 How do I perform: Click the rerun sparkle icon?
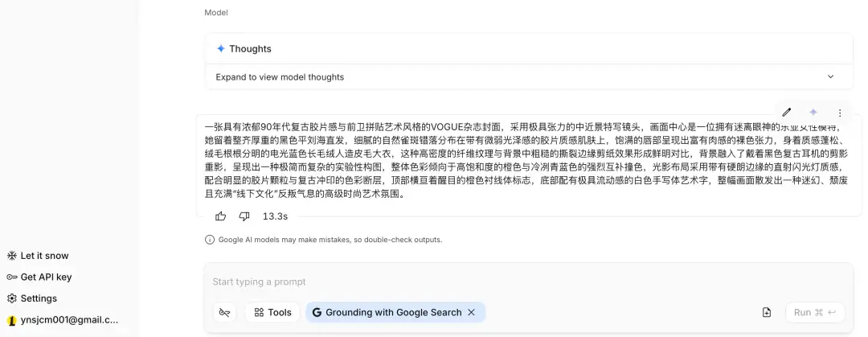coord(813,113)
